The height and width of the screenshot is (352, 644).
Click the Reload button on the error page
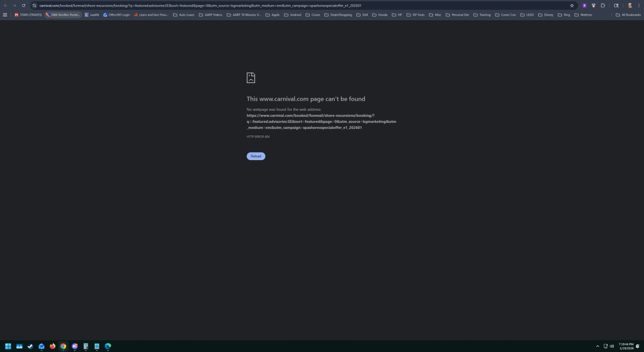tap(256, 156)
